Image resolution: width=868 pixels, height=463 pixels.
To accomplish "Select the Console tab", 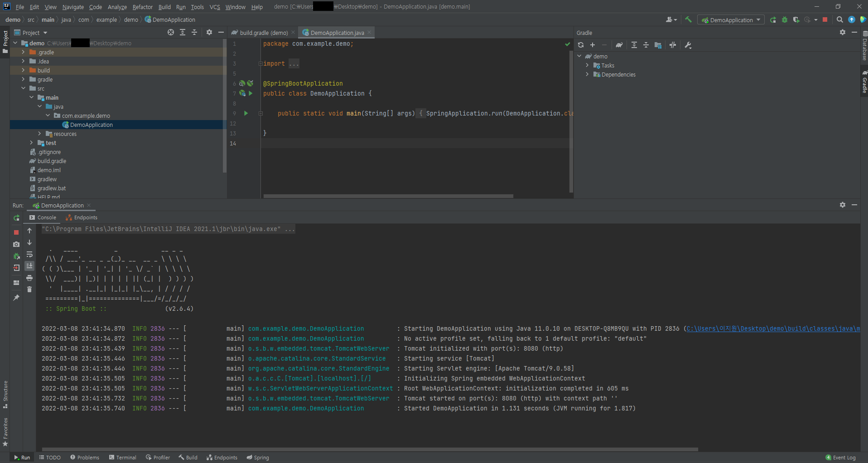I will [x=43, y=217].
